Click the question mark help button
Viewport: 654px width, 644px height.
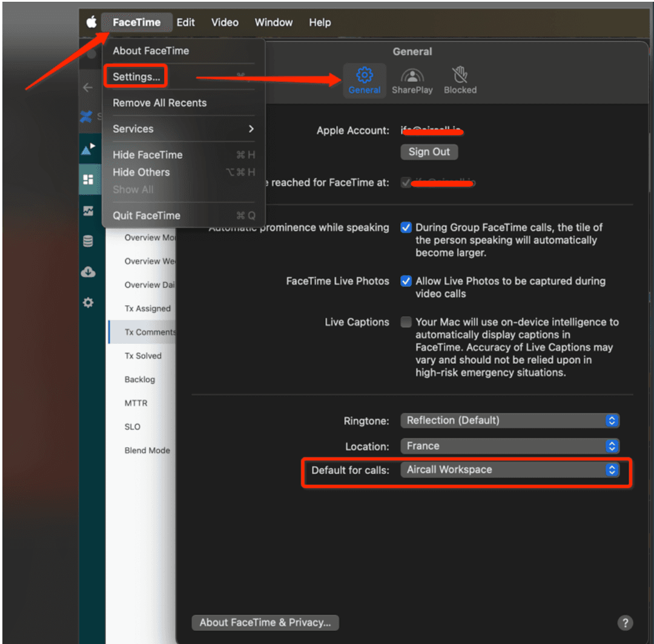[x=625, y=623]
